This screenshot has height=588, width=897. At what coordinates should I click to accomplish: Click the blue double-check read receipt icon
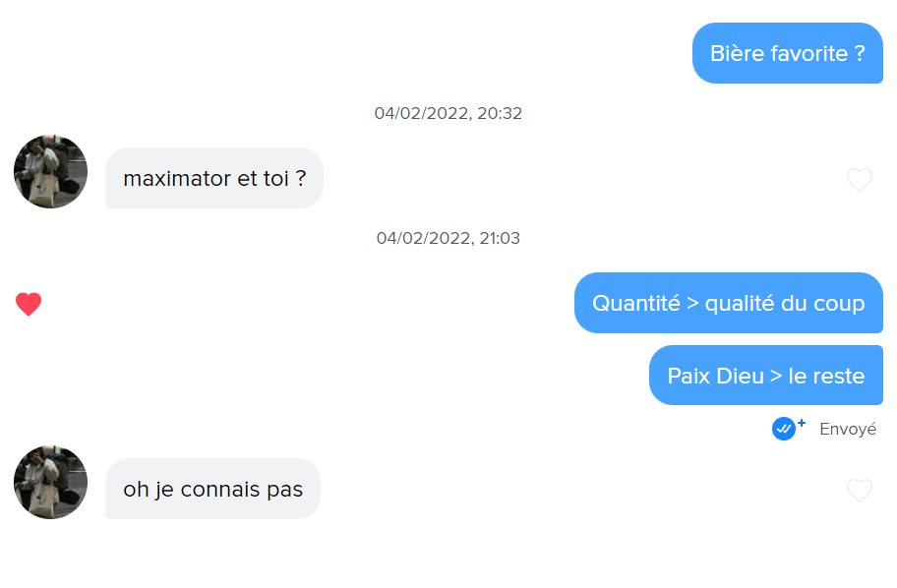click(x=783, y=429)
